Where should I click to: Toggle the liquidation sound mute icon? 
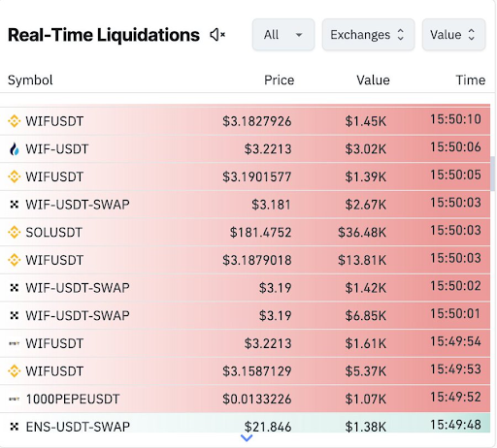point(217,35)
